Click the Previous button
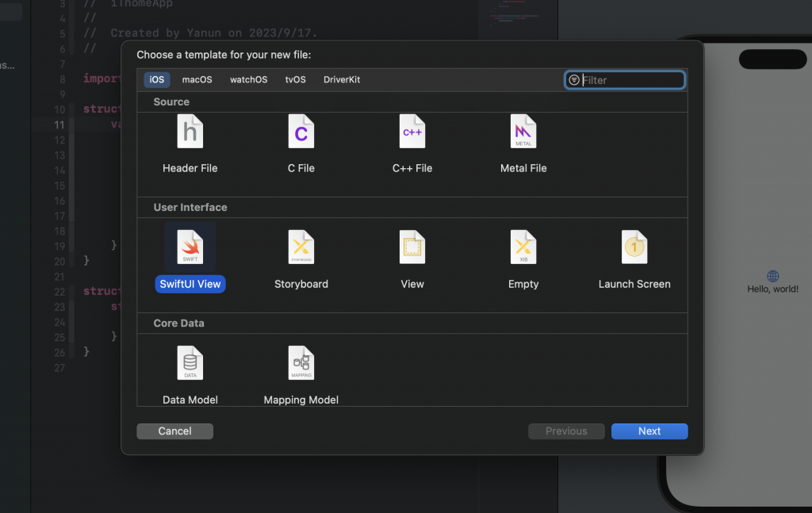812x513 pixels. [x=566, y=431]
